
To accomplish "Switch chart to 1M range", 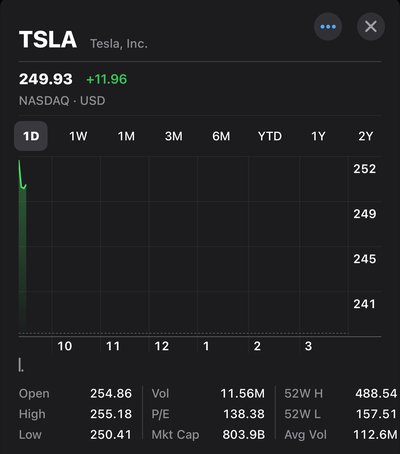I will coord(126,136).
